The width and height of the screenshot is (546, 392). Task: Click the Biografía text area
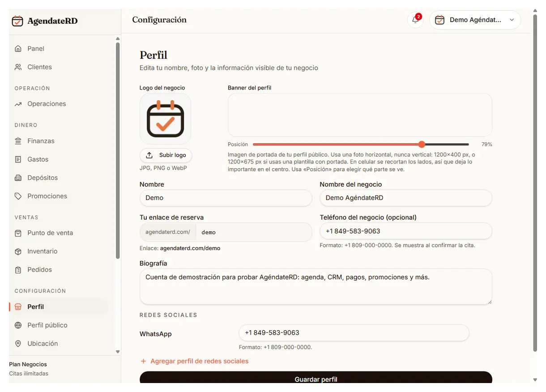(x=316, y=287)
